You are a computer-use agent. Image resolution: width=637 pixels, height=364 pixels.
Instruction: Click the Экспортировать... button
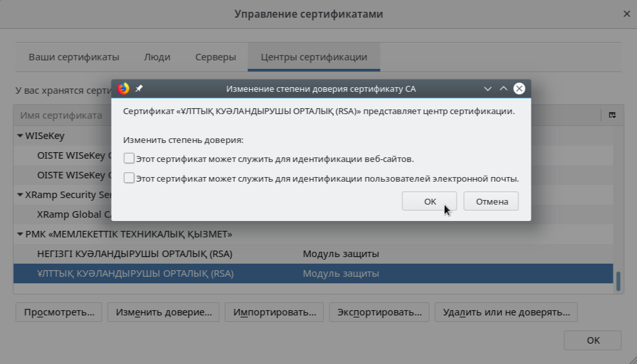pos(379,312)
